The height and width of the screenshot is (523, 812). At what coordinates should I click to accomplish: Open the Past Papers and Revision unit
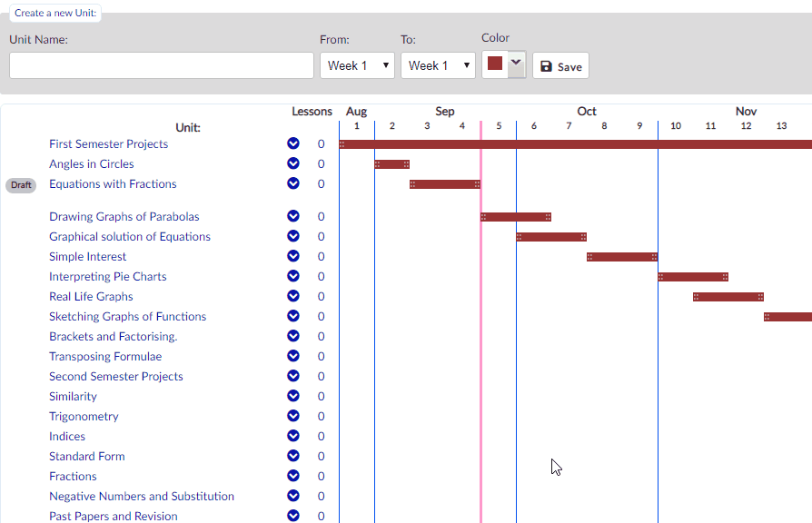coord(114,517)
